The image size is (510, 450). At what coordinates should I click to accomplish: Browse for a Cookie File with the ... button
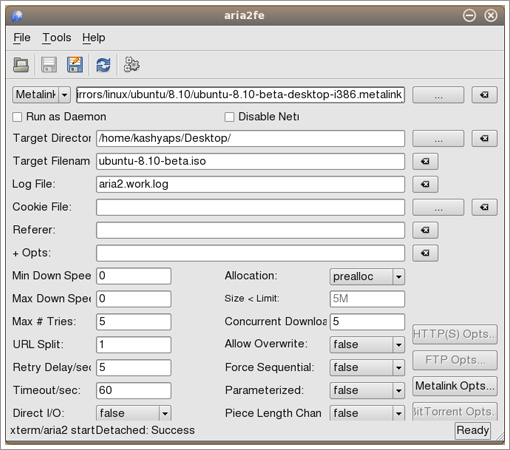438,207
